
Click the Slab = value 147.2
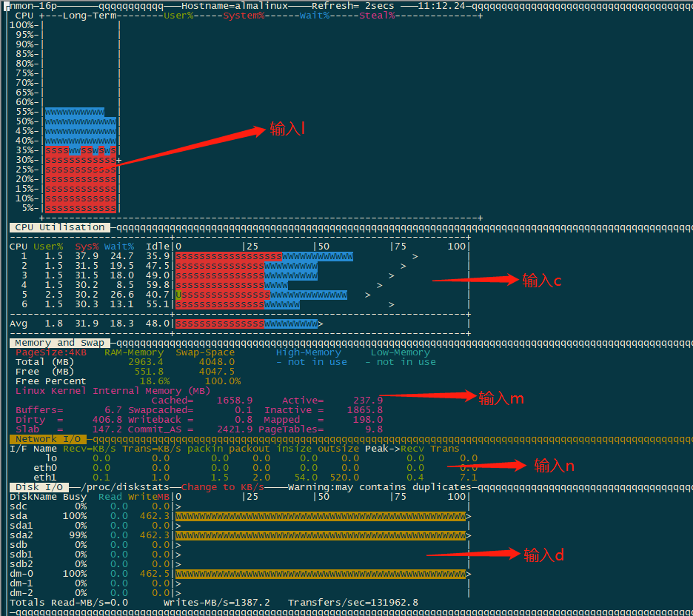(107, 429)
